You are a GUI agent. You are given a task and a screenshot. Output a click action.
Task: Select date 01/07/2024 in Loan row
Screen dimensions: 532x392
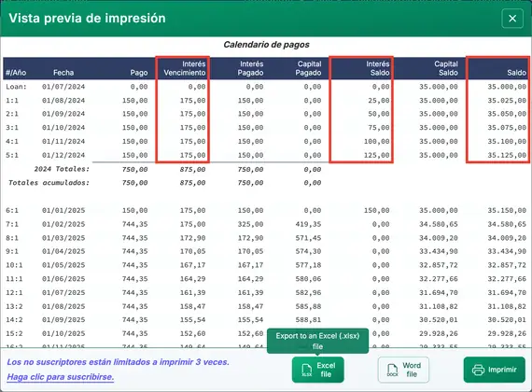pyautogui.click(x=63, y=87)
